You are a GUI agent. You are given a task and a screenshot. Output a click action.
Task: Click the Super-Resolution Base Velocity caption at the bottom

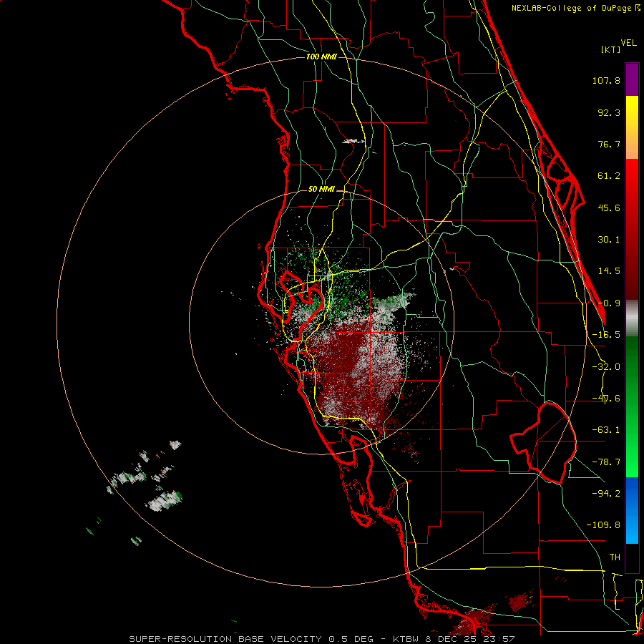[x=321, y=639]
